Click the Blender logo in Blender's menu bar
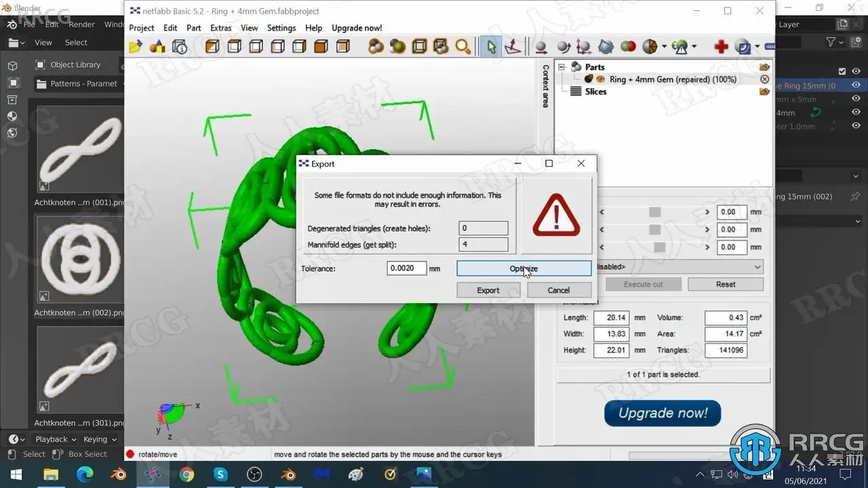Image resolution: width=868 pixels, height=488 pixels. tap(12, 24)
